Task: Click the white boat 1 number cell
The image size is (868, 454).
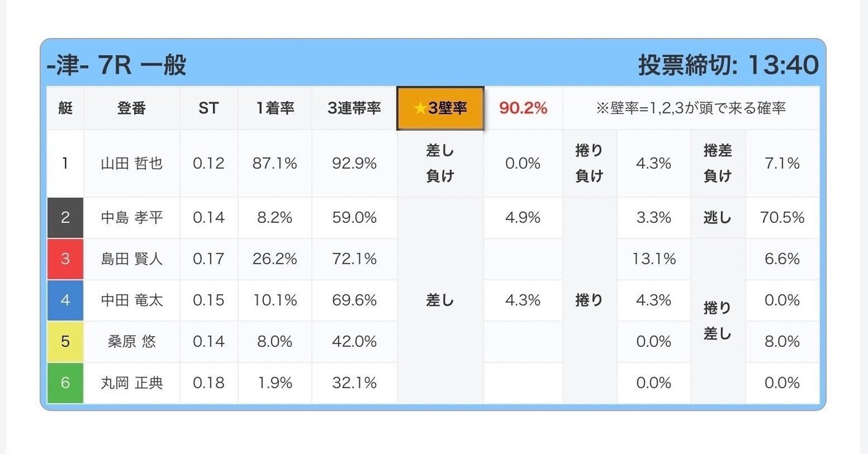Action: point(65,163)
